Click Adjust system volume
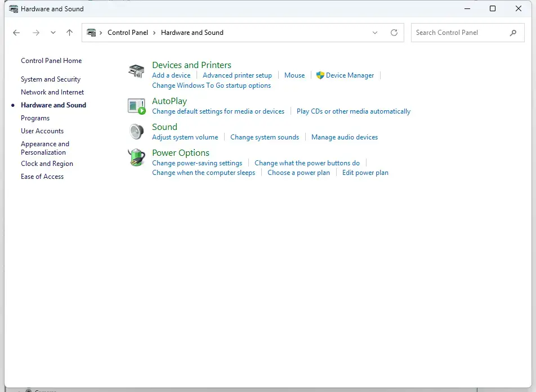The height and width of the screenshot is (392, 536). (185, 137)
